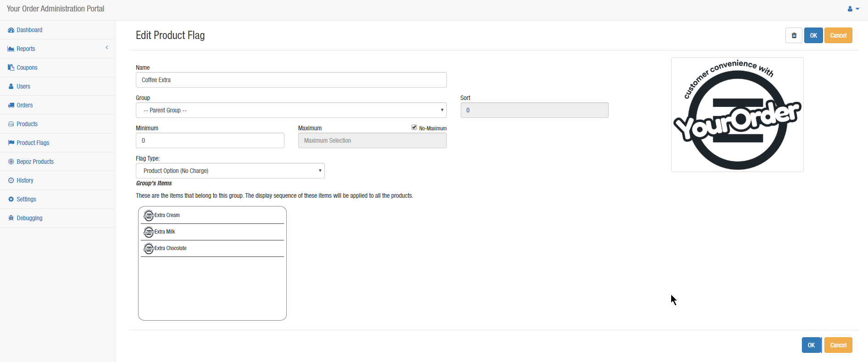
Task: Navigate to Product Flags
Action: click(x=33, y=143)
